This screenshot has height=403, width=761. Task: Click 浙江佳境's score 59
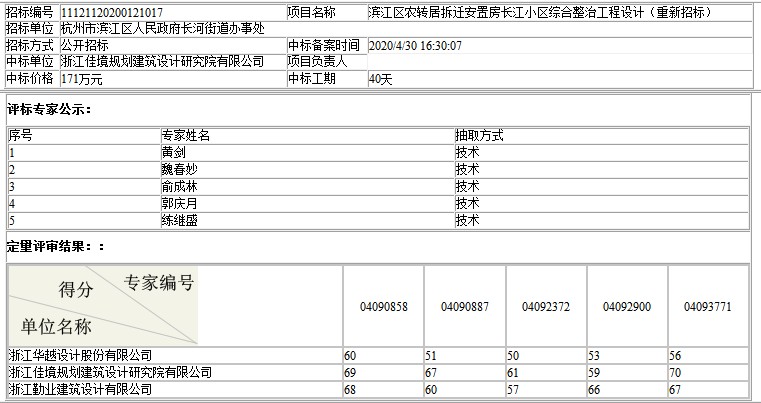point(594,373)
